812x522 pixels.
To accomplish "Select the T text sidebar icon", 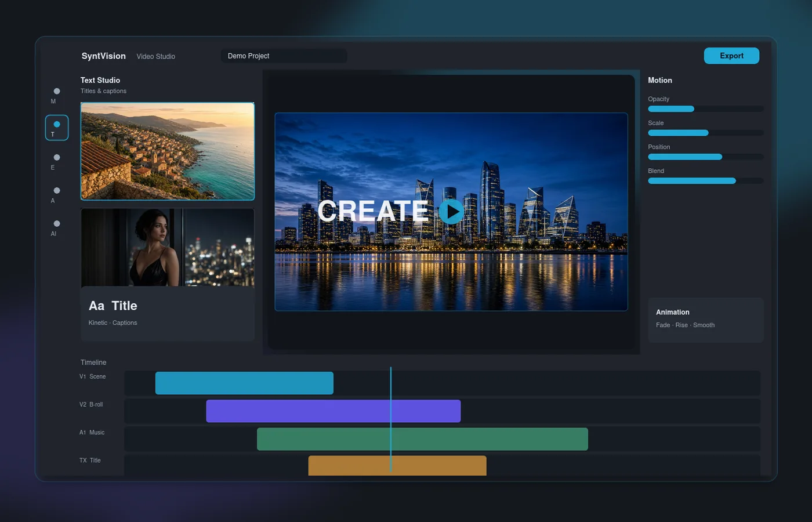I will coord(56,128).
